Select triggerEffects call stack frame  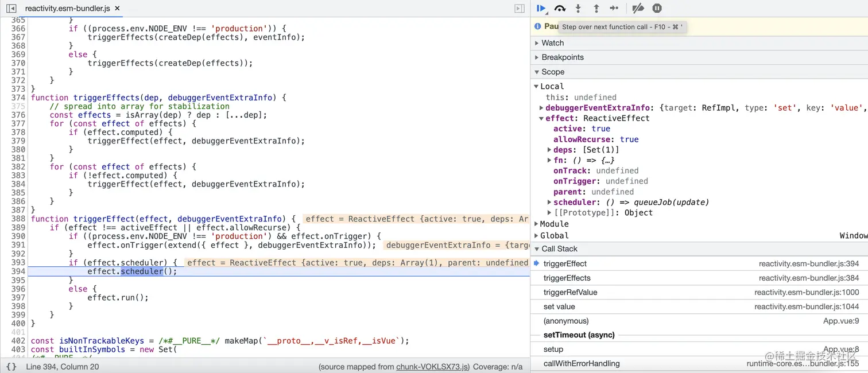coord(699,278)
